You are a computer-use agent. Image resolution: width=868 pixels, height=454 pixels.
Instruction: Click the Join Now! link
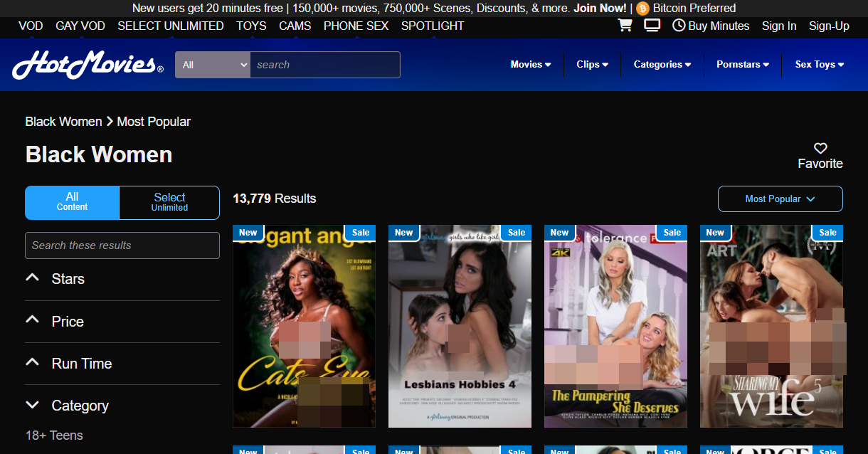(x=600, y=9)
